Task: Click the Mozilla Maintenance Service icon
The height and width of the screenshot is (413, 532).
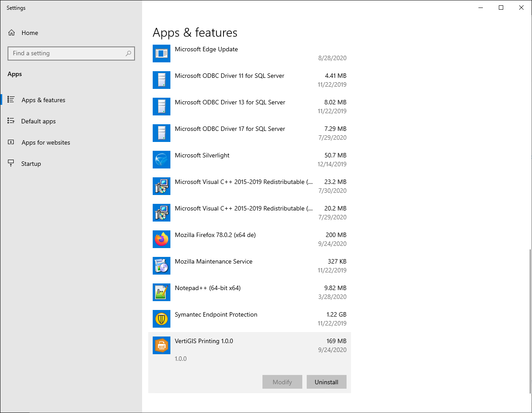Action: (162, 266)
